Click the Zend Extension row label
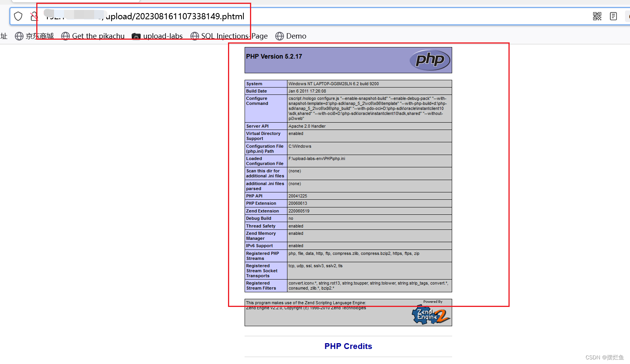The width and height of the screenshot is (630, 364). coord(262,211)
